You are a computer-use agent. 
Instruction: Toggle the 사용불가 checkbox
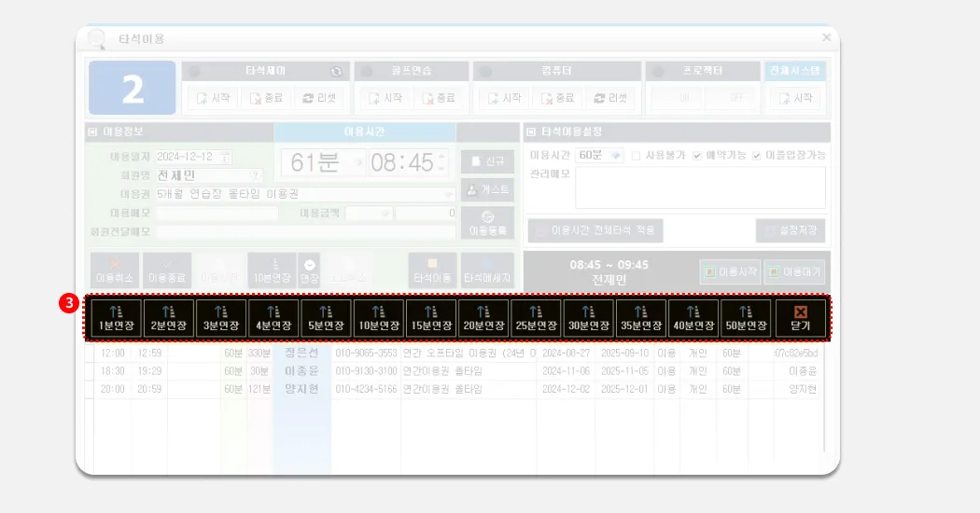pos(637,156)
